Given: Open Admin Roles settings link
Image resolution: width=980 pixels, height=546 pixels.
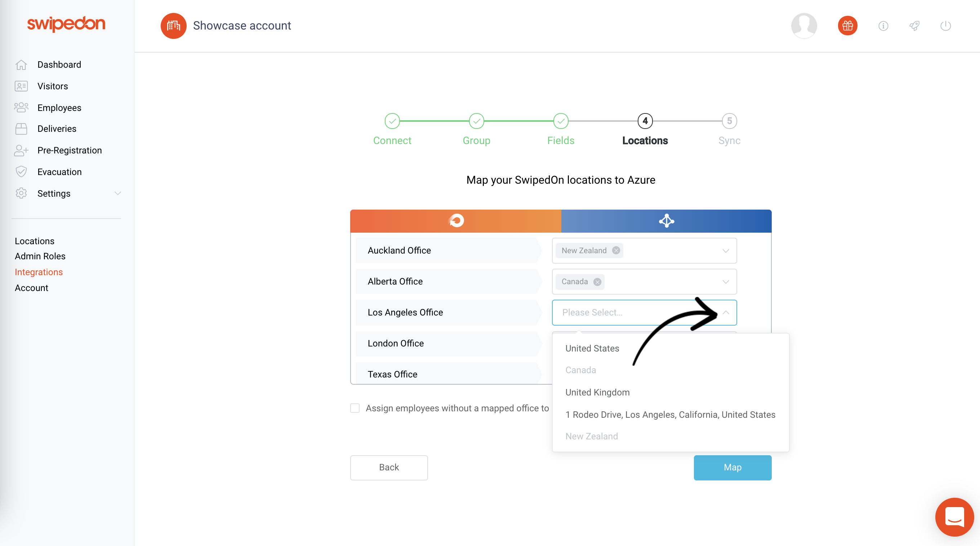Looking at the screenshot, I should (40, 256).
